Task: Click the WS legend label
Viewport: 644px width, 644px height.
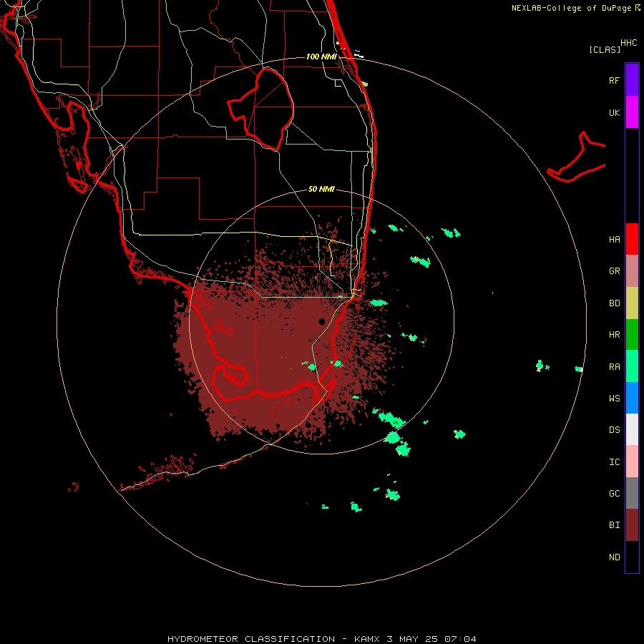Action: coord(614,398)
